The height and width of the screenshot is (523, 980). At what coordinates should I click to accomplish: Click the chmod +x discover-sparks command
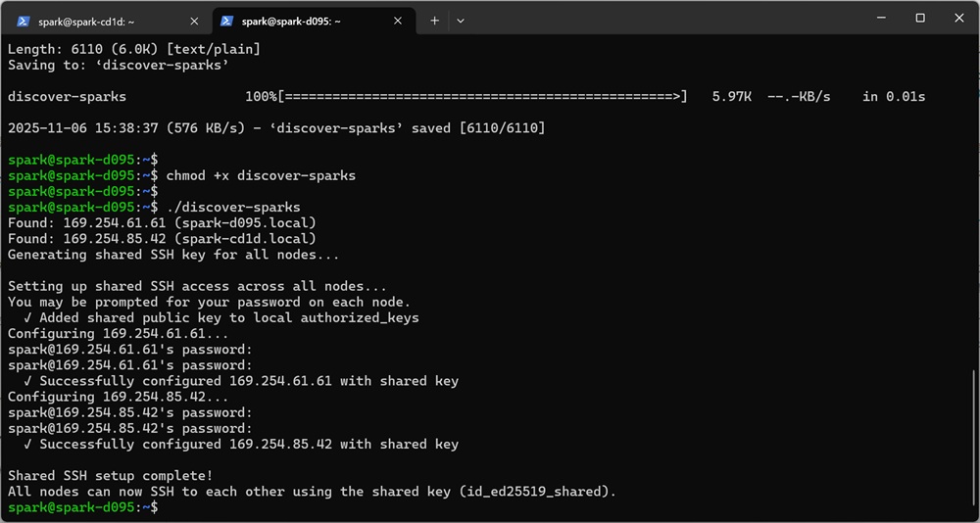coord(261,175)
